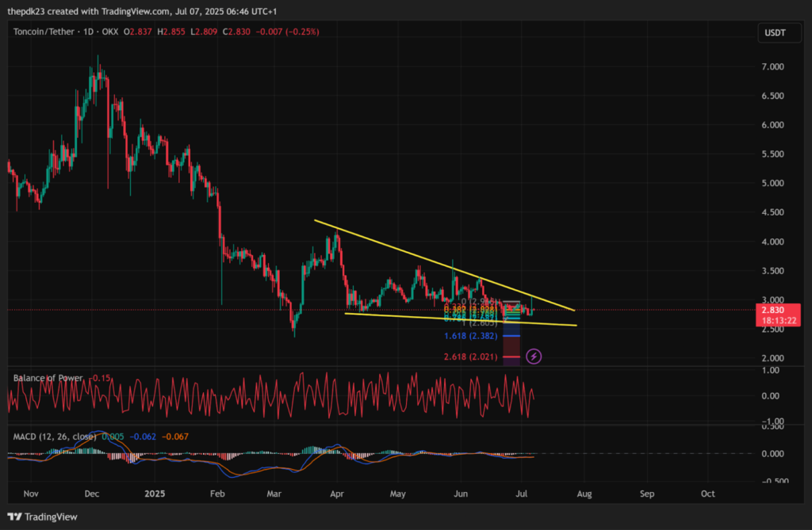Viewport: 812px width, 530px height.
Task: Open the Balance of Power indicator settings
Action: coord(48,377)
